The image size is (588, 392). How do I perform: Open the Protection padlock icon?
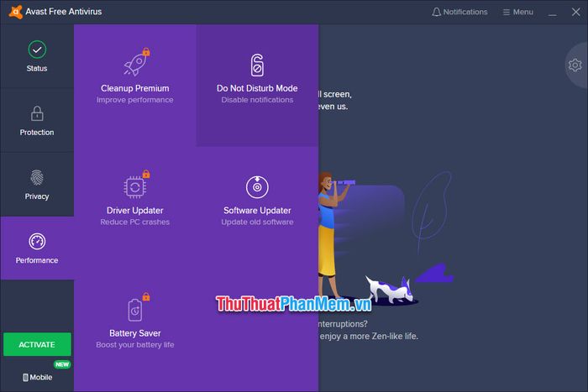pos(37,113)
